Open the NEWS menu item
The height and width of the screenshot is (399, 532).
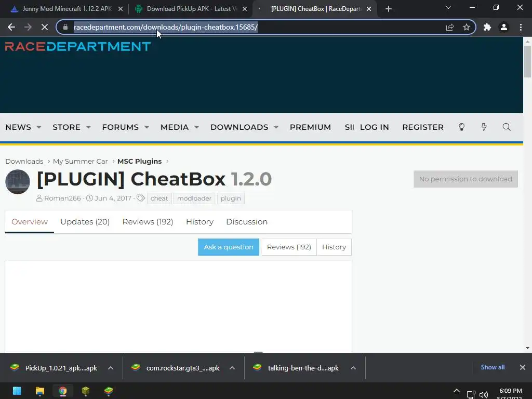coord(18,127)
